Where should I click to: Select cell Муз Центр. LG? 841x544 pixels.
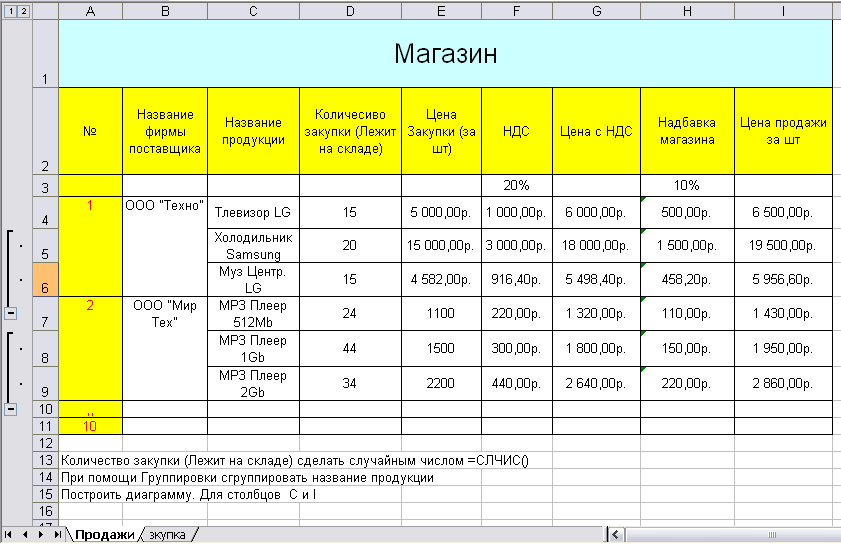click(253, 280)
